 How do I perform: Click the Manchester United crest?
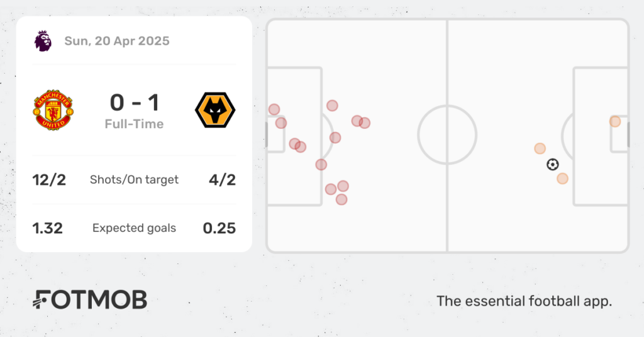click(x=53, y=110)
